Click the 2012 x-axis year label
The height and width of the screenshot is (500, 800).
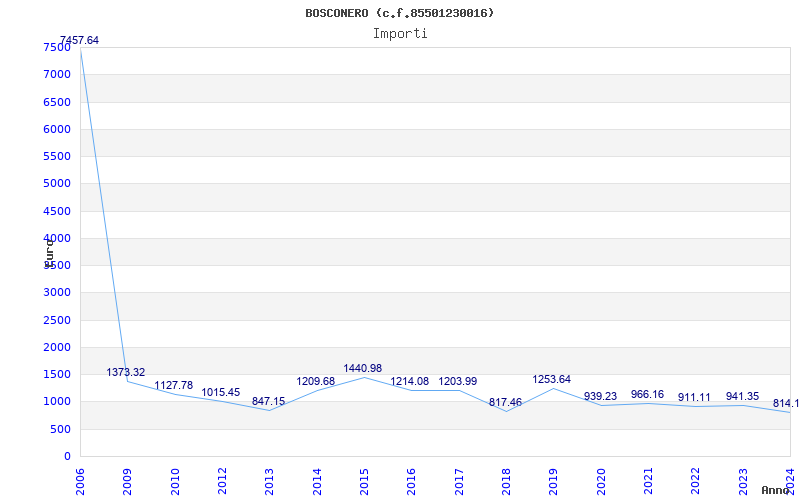222,480
